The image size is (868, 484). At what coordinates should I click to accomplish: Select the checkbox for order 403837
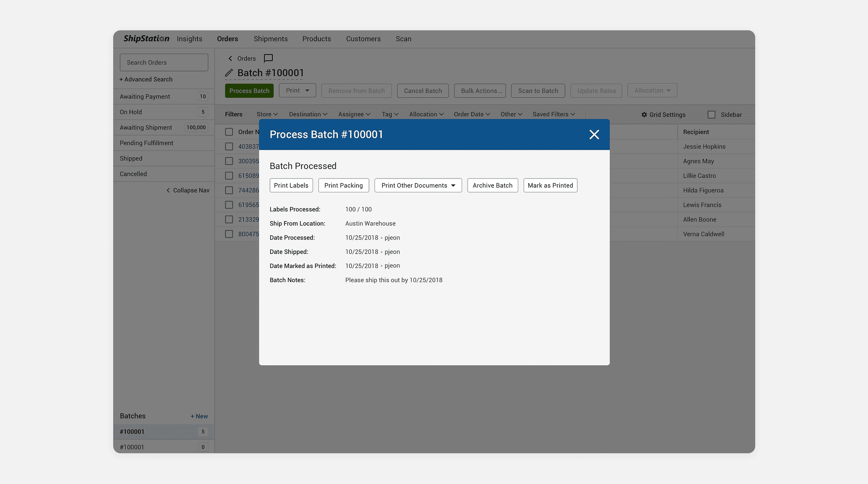pos(229,146)
